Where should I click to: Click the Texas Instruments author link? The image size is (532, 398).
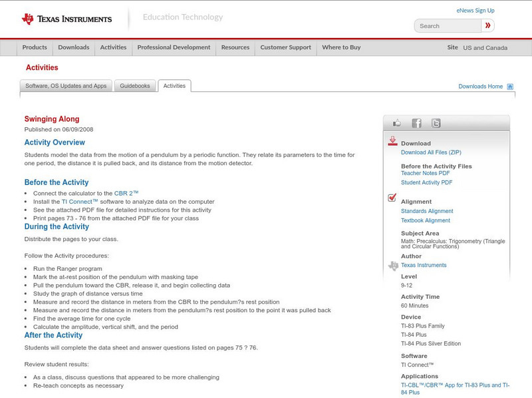[x=424, y=265]
